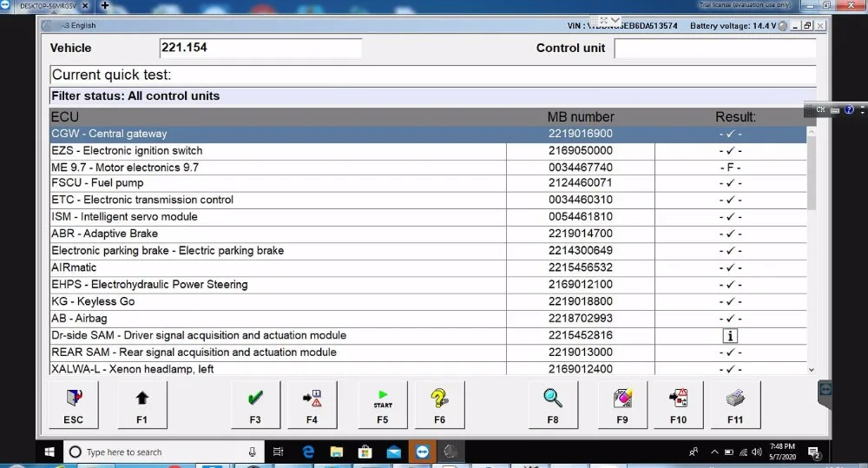Select ME 9.7 - Motor electronics 9.7 row
868x468 pixels.
[x=428, y=168]
